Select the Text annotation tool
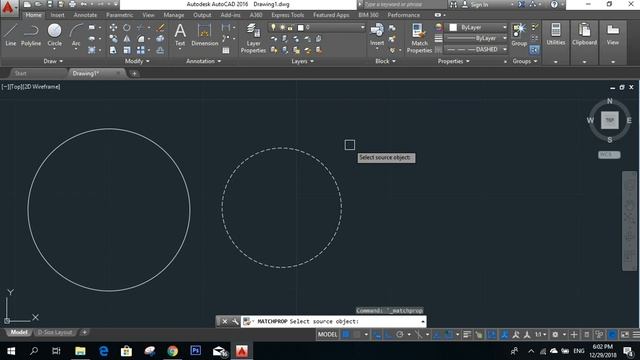The width and height of the screenshot is (640, 360). 180,35
